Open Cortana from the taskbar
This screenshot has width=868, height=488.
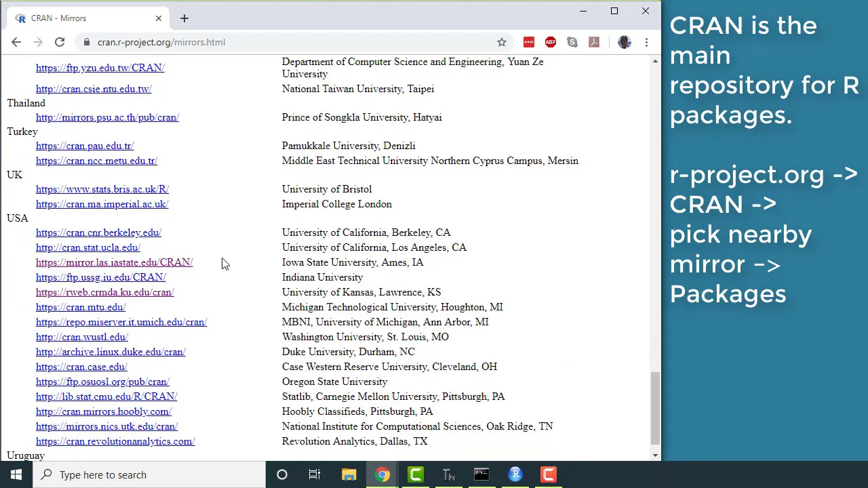(x=282, y=474)
